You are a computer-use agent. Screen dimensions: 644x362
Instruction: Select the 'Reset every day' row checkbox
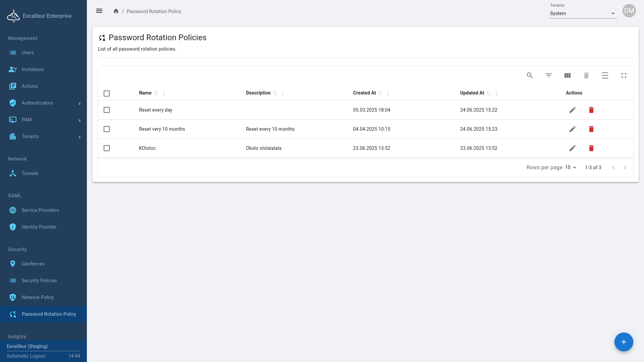[107, 110]
